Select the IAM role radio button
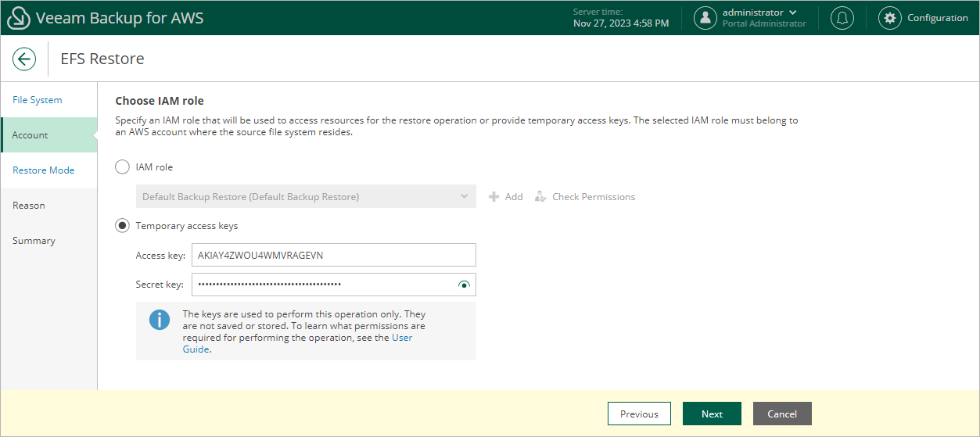Image resolution: width=980 pixels, height=437 pixels. 122,167
